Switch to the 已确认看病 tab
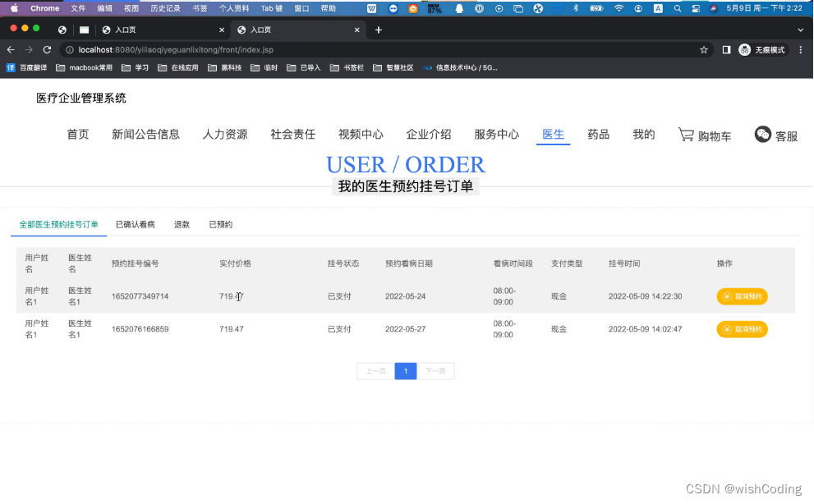 136,223
